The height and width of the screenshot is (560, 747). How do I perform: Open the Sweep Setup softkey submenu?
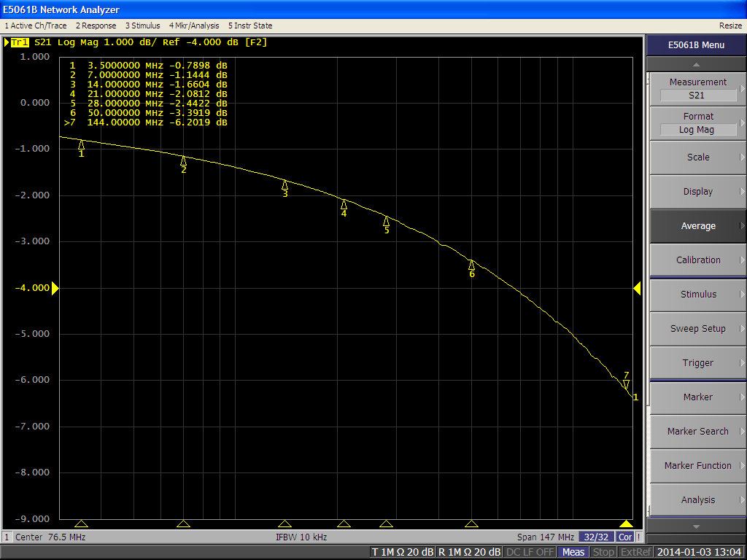tap(698, 329)
